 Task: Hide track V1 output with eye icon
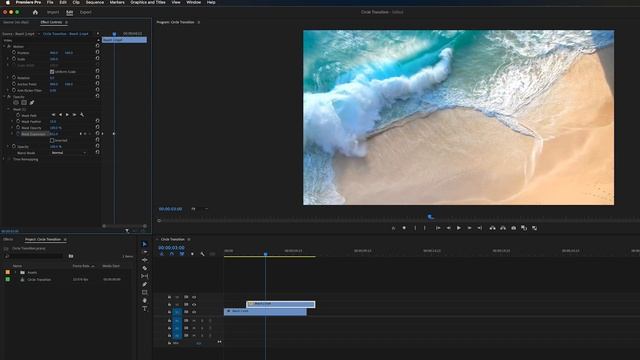pos(194,312)
